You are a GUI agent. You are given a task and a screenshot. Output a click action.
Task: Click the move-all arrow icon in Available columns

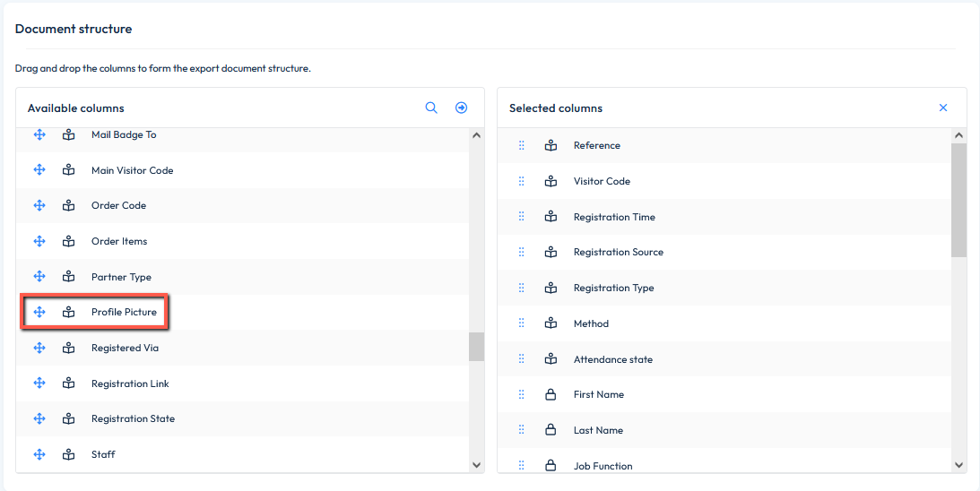pos(461,108)
